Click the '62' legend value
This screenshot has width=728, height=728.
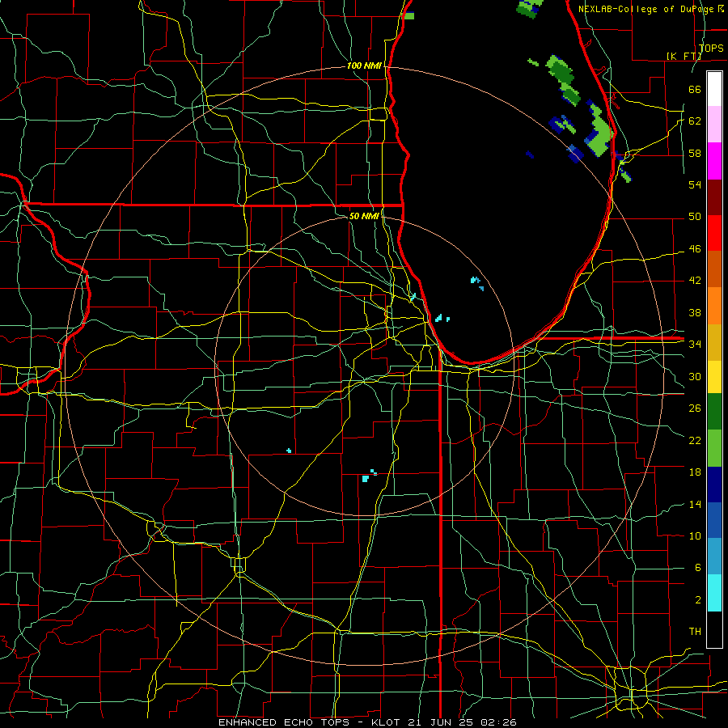point(695,121)
